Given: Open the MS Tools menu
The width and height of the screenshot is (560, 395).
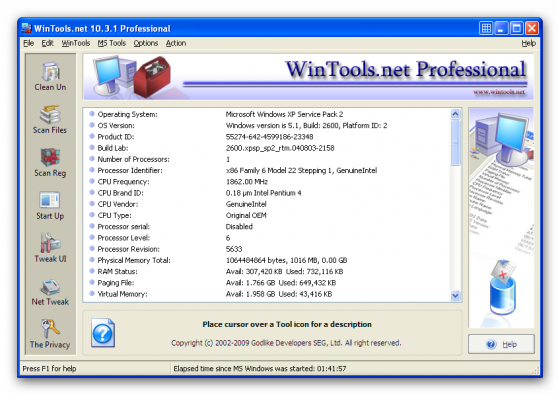Looking at the screenshot, I should pyautogui.click(x=112, y=43).
